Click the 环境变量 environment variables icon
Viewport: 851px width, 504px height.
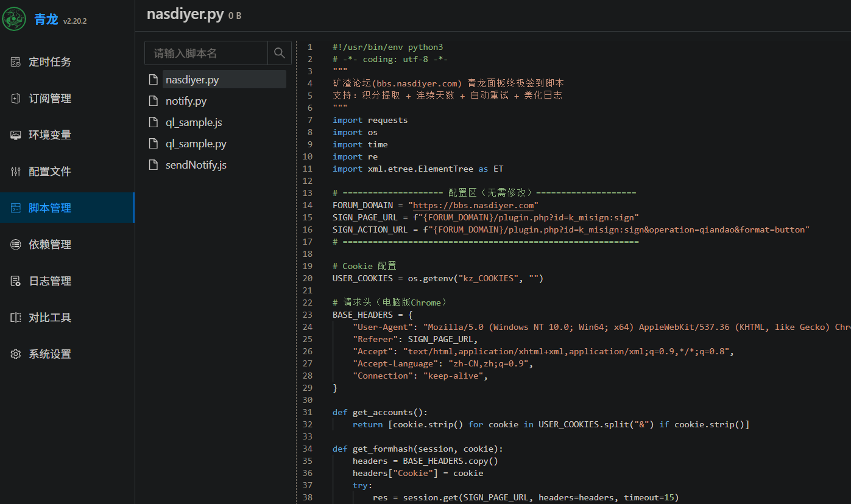click(x=16, y=135)
